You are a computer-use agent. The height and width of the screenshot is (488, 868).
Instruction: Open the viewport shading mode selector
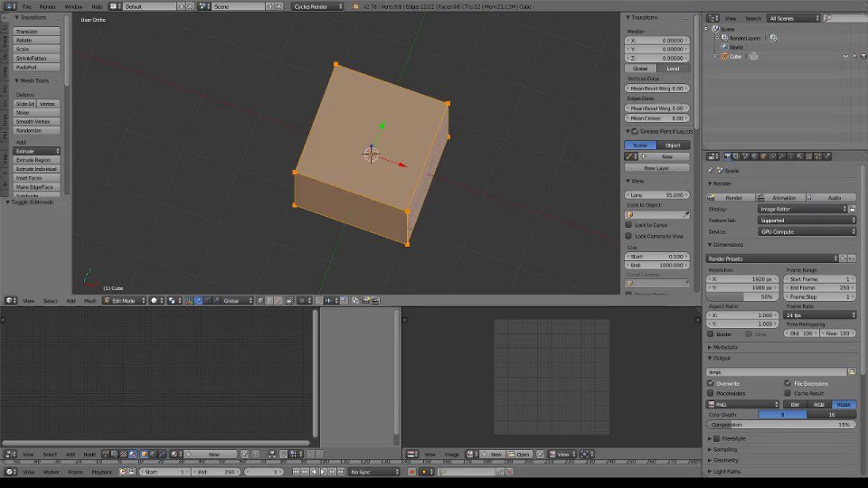(x=156, y=300)
